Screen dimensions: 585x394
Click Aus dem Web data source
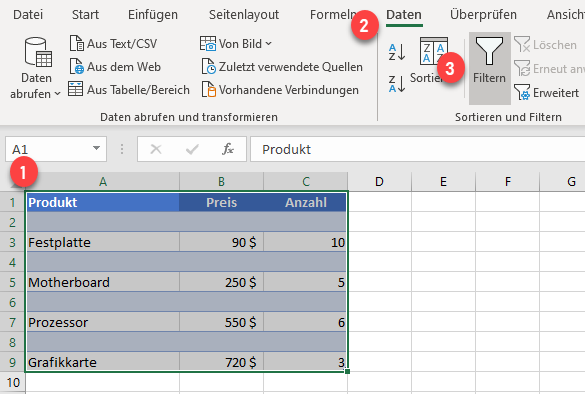pyautogui.click(x=115, y=67)
